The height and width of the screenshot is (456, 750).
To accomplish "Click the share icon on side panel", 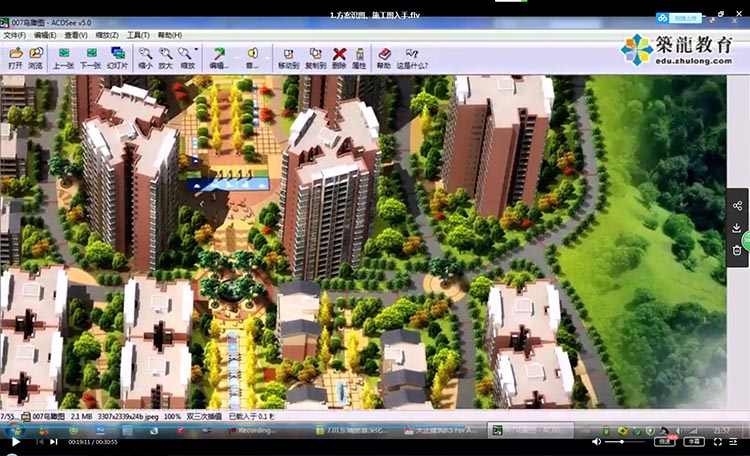I will click(x=737, y=206).
